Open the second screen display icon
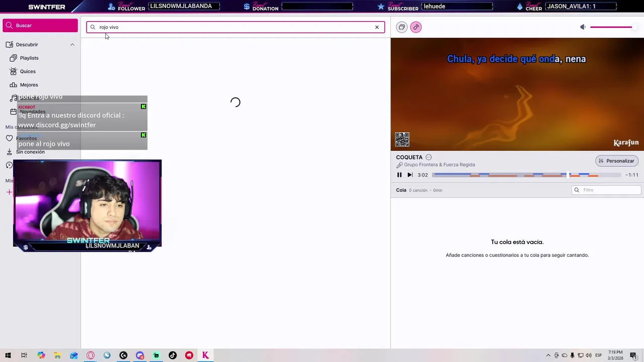This screenshot has width=644, height=362. [401, 27]
